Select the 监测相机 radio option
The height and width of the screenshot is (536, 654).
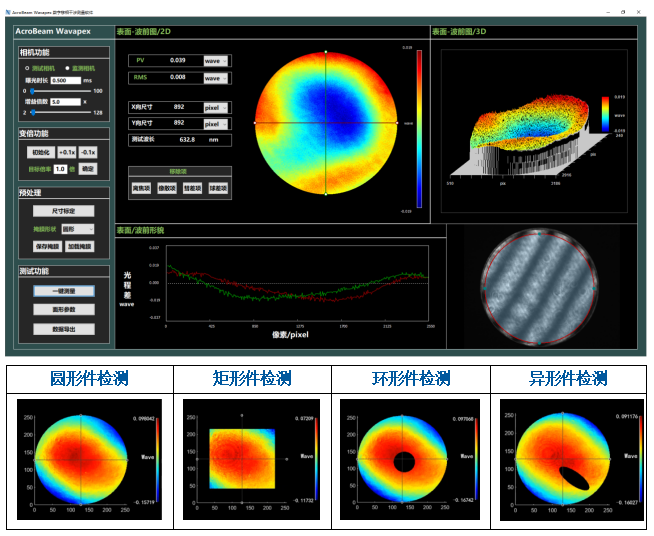point(66,68)
